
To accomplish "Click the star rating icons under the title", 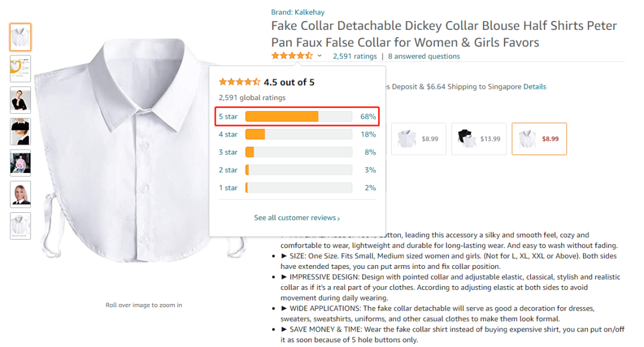I will coord(292,56).
